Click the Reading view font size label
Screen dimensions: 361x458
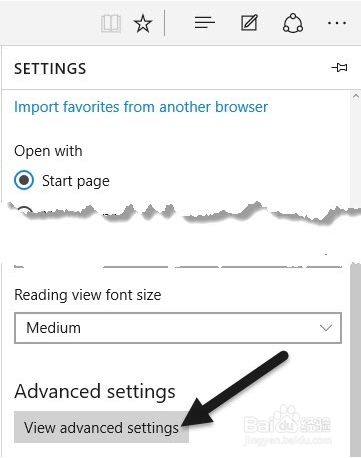[x=88, y=295]
